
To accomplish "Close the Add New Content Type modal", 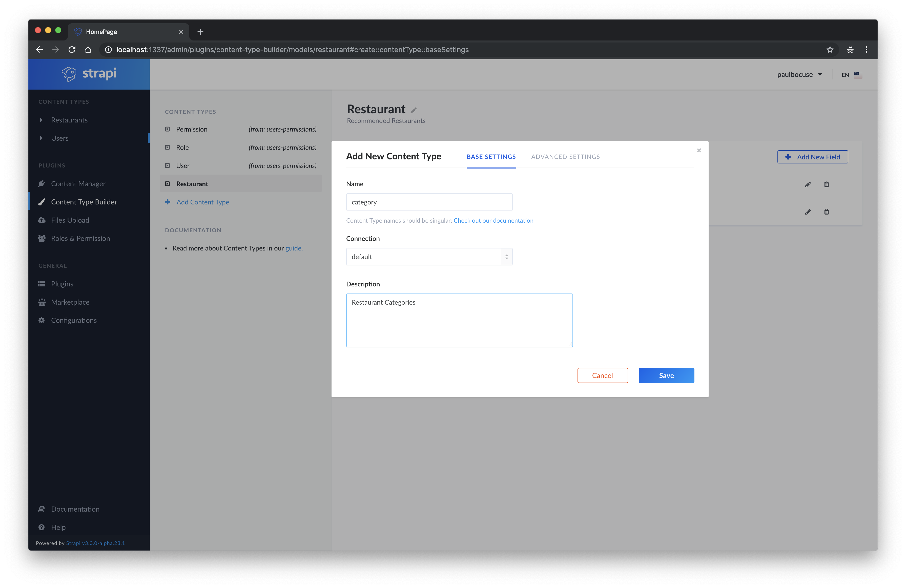I will (699, 151).
